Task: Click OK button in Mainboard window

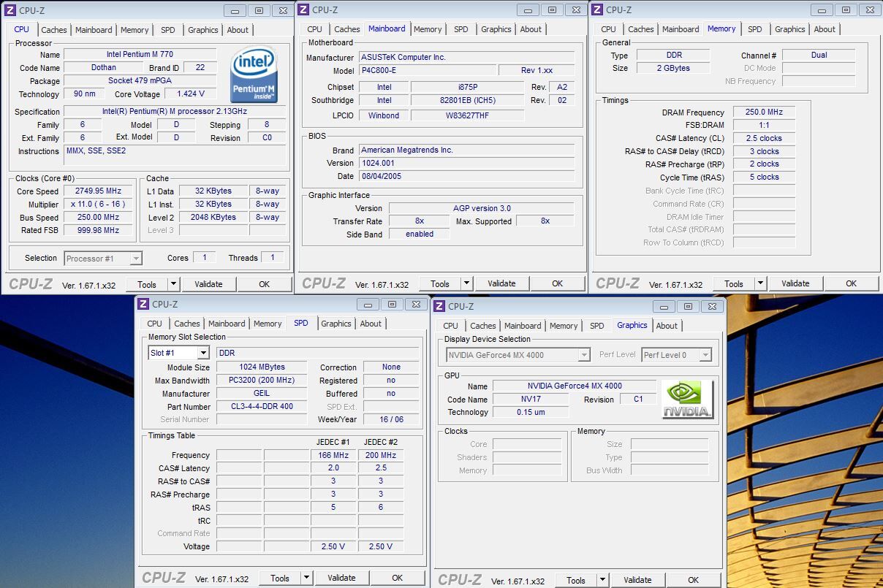Action: tap(558, 283)
